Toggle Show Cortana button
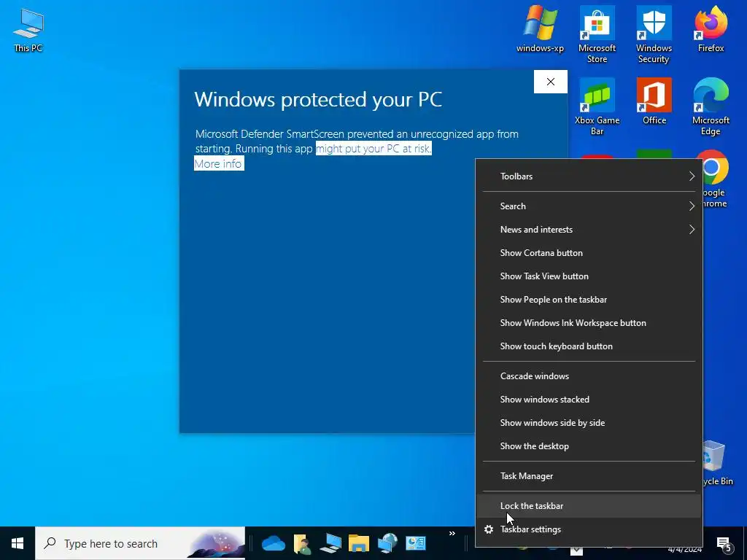This screenshot has height=560, width=747. point(589,253)
